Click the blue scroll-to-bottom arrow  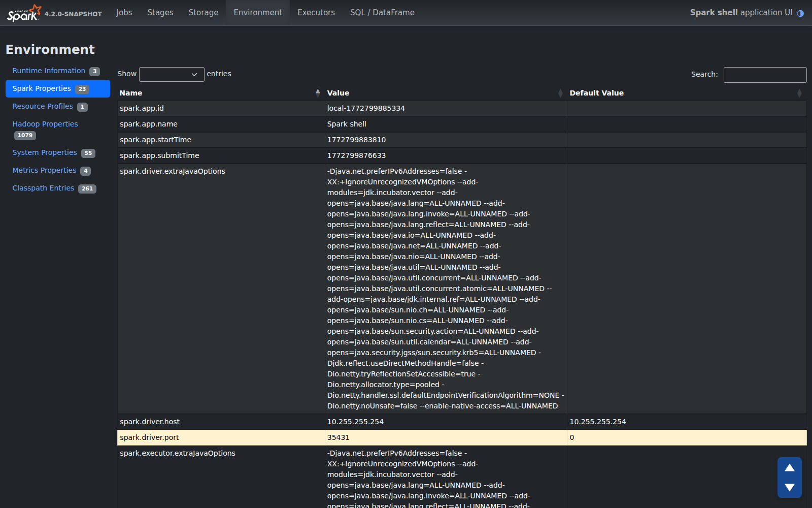point(789,487)
